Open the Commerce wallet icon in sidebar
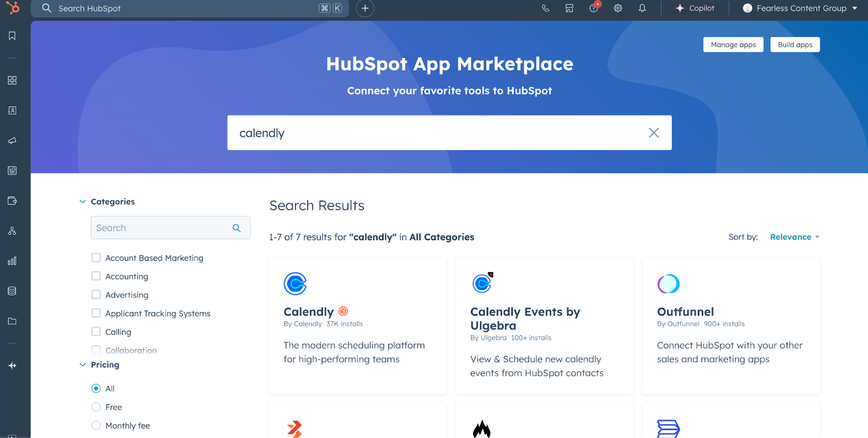 pos(12,201)
